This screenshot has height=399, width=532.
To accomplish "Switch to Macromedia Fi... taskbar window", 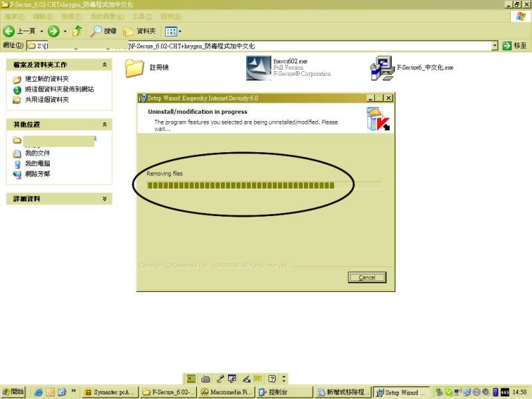I will [x=226, y=392].
